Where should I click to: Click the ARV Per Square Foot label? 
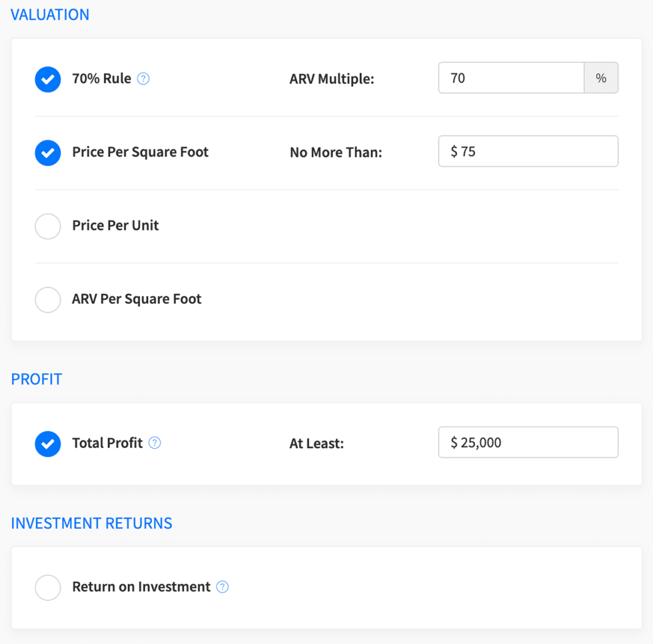click(137, 299)
